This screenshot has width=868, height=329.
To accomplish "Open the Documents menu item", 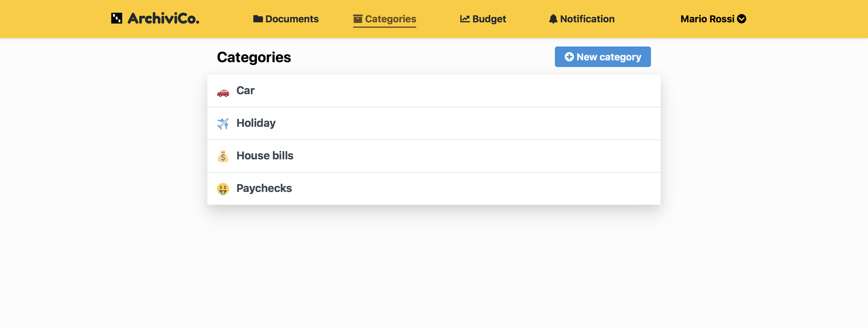I will point(292,19).
